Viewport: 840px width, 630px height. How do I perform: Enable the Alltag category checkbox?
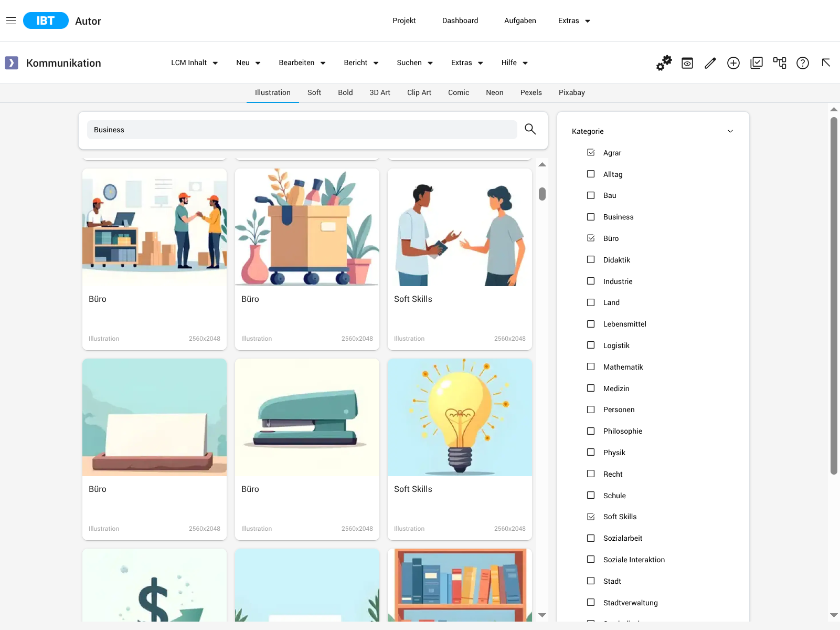[591, 174]
